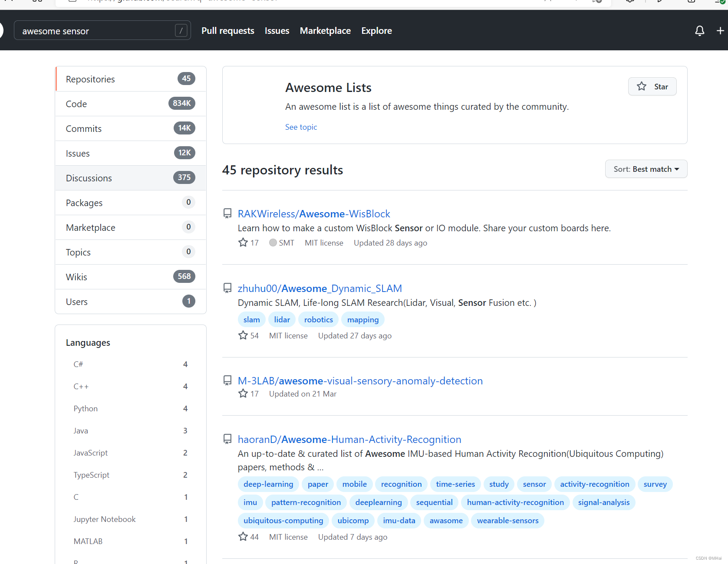Click the wearable-sensors topic tag
The image size is (728, 564).
[x=507, y=520]
